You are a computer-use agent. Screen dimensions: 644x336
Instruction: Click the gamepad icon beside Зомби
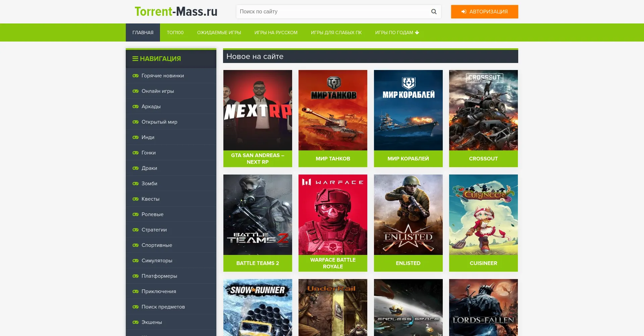(136, 184)
